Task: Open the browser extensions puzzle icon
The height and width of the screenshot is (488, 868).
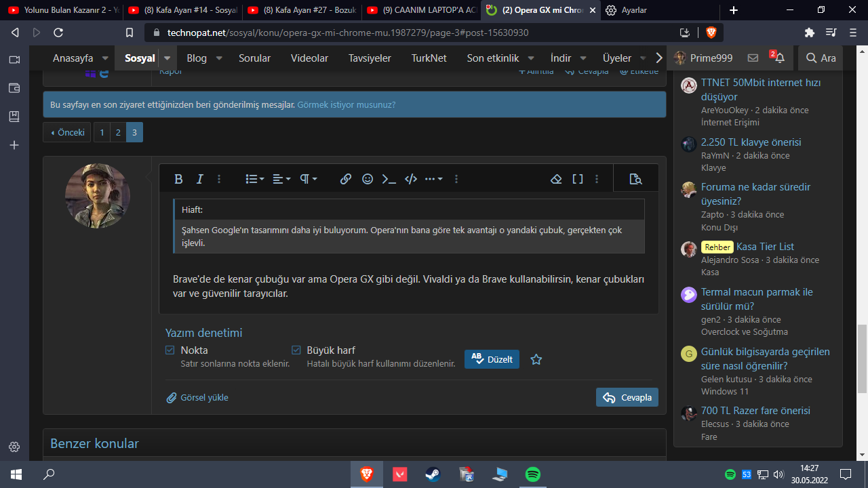Action: [x=809, y=33]
